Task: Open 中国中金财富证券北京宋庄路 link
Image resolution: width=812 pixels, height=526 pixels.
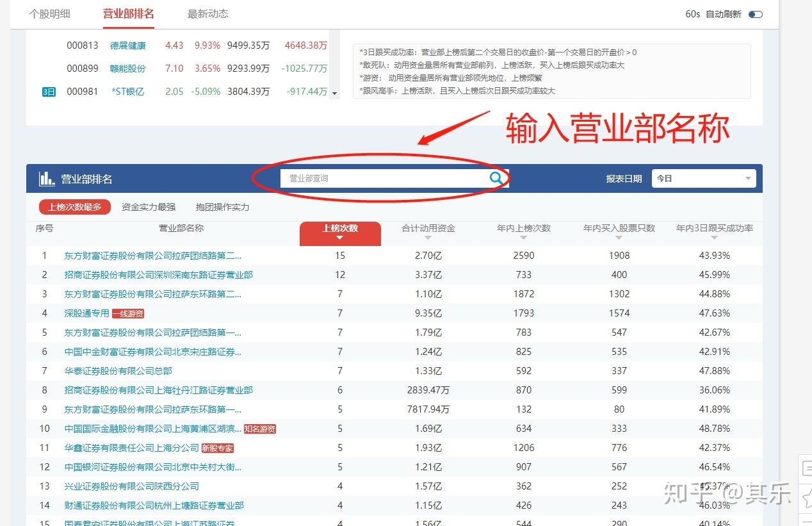Action: [153, 352]
